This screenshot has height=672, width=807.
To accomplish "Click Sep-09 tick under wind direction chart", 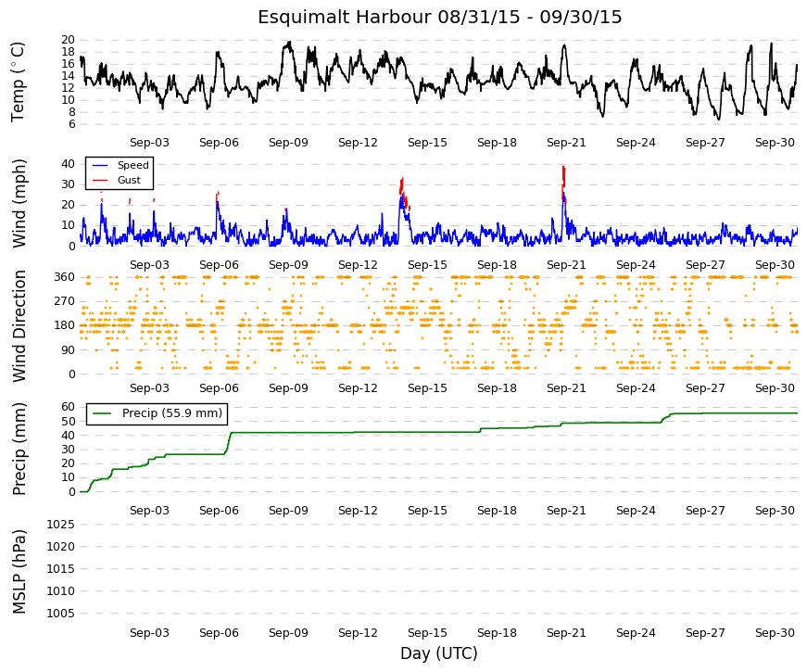I will 288,387.
